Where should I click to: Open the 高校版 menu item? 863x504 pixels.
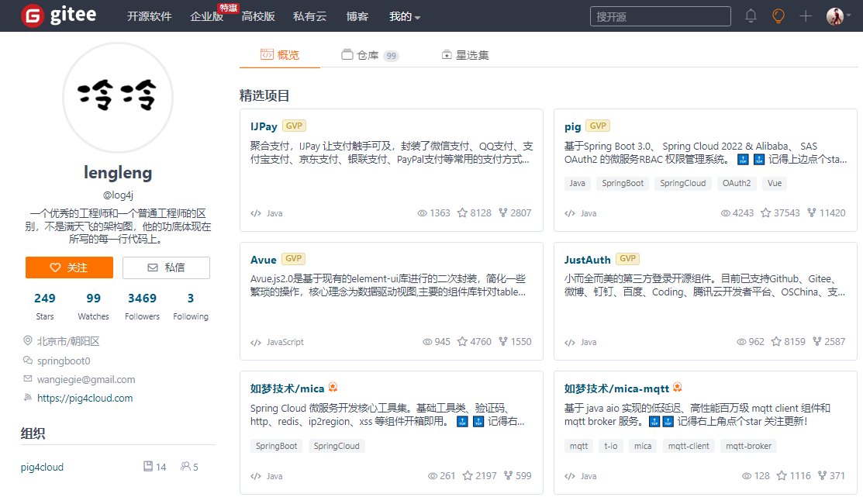coord(258,16)
